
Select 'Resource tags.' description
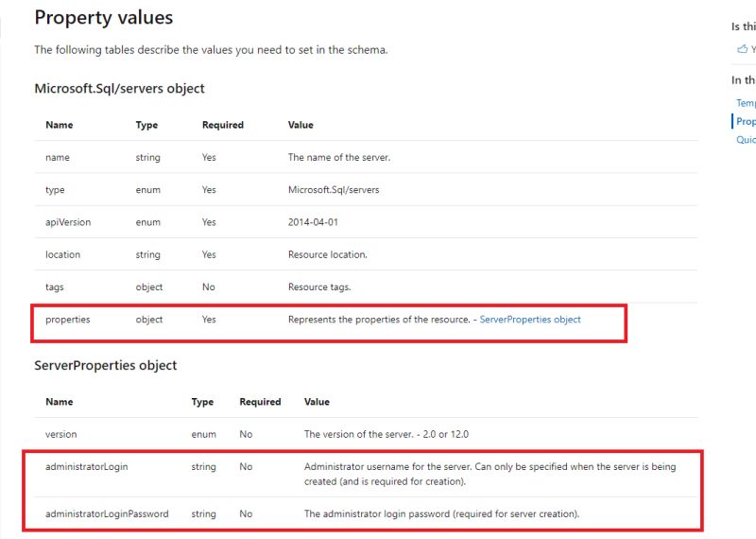319,287
